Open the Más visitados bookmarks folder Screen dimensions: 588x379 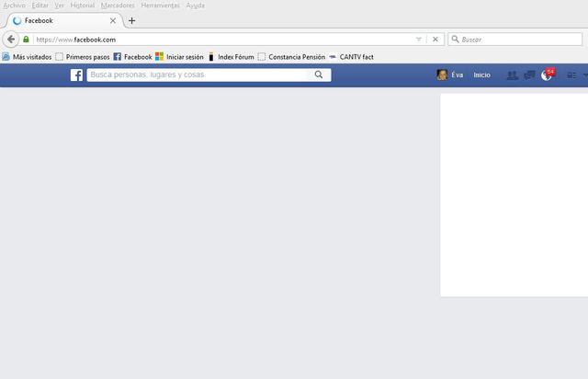tap(27, 57)
